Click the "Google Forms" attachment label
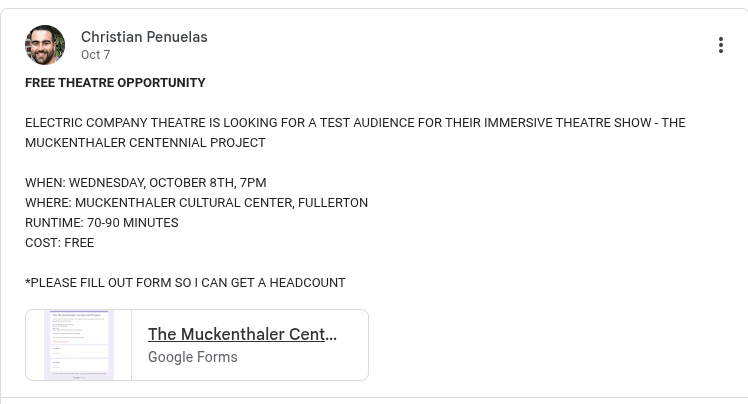Image resolution: width=748 pixels, height=404 pixels. (x=193, y=357)
